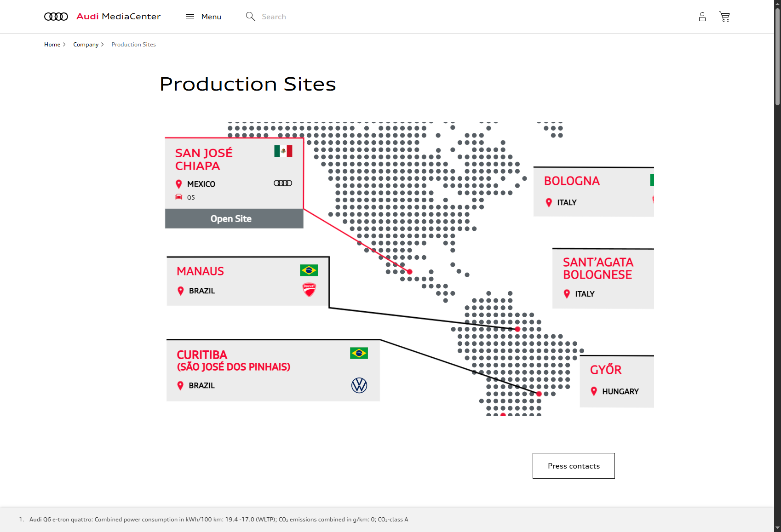781x532 pixels.
Task: Go to Company breadcrumb
Action: tap(86, 45)
